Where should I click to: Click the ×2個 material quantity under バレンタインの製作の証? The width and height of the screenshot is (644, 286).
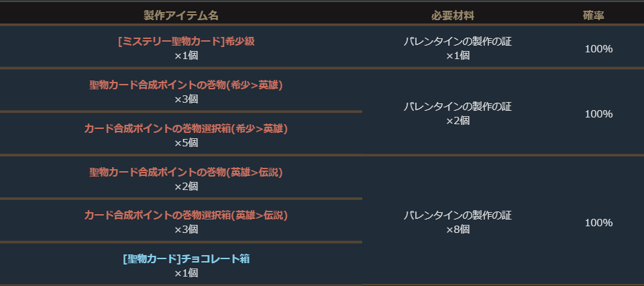(458, 121)
